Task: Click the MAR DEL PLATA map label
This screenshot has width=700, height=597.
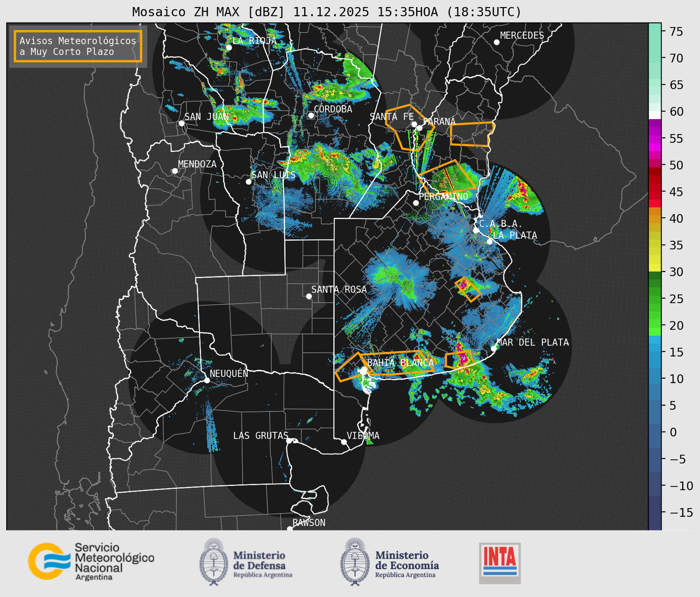Action: 532,343
